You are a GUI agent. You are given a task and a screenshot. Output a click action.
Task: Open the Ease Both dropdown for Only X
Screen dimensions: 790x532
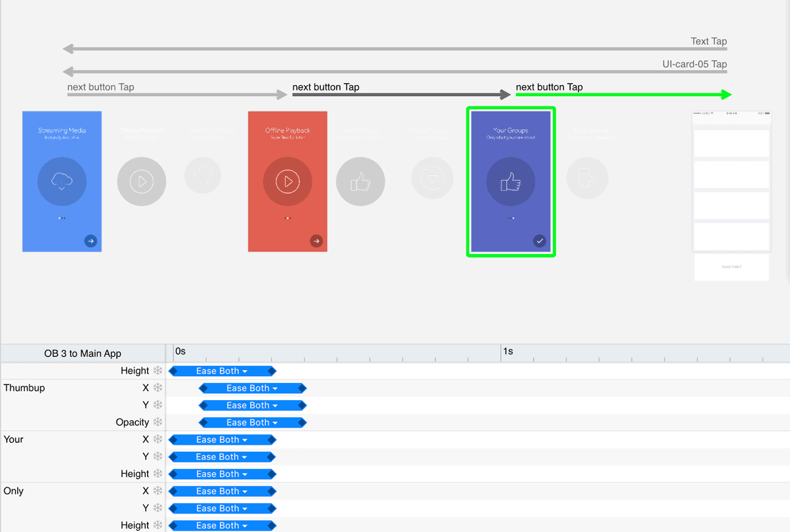[x=222, y=491]
